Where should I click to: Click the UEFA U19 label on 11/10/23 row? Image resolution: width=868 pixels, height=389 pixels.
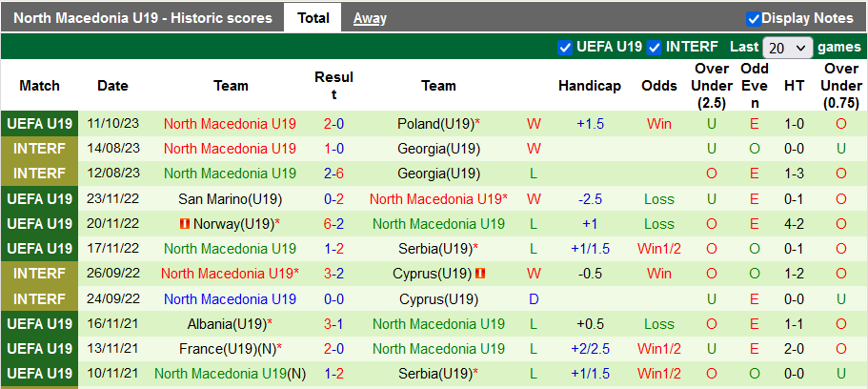coord(39,124)
